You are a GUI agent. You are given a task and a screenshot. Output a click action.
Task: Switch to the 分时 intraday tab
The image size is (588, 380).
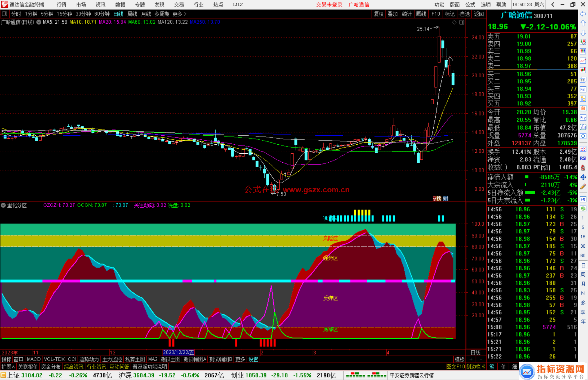[x=16, y=14]
